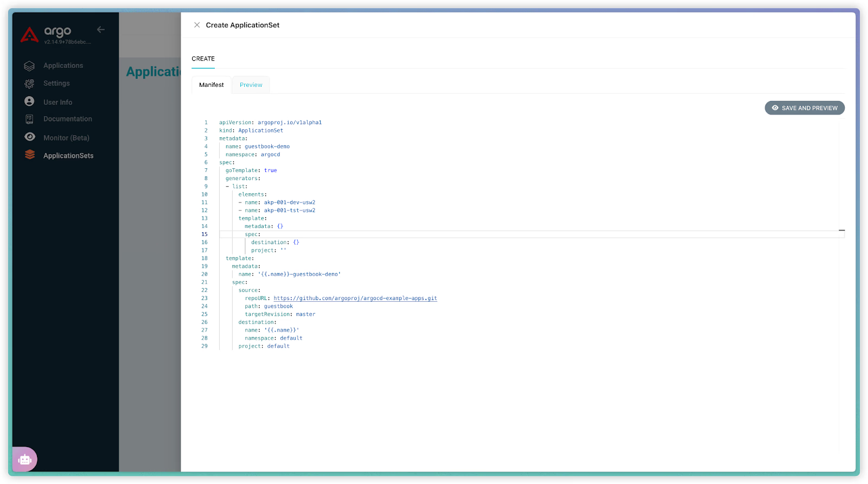Click line number 15 in gutter
This screenshot has width=868, height=484.
[205, 234]
